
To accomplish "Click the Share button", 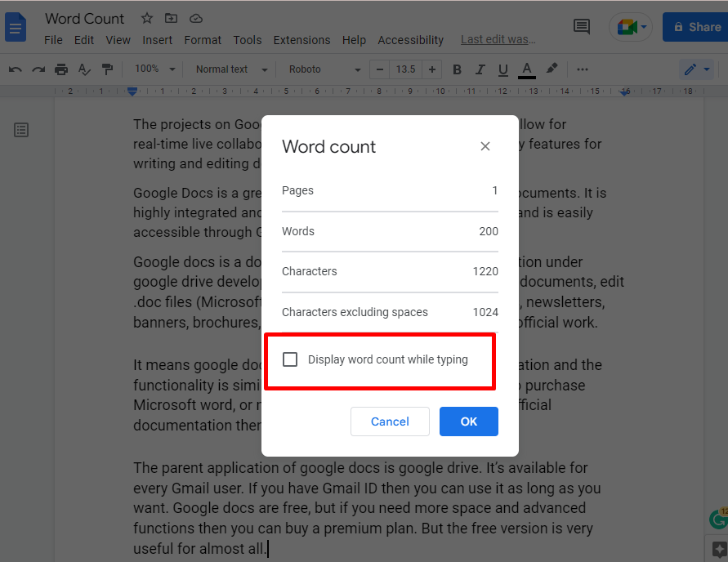I will tap(695, 27).
